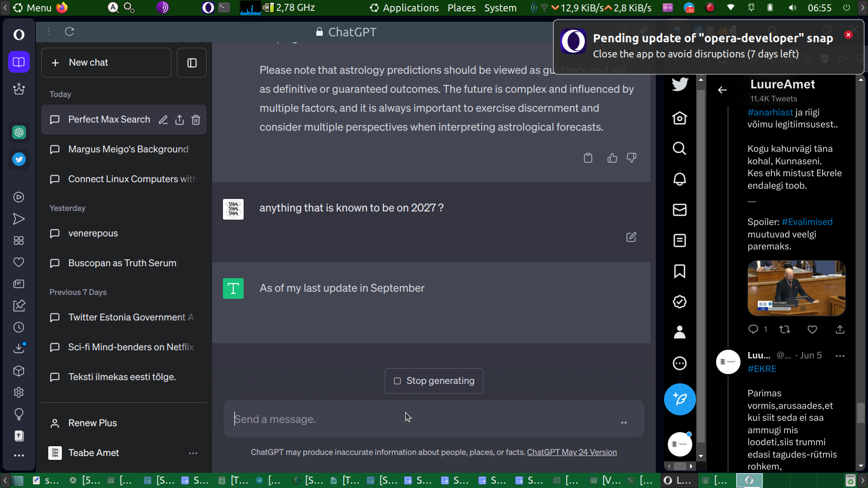Open the #Evalimised hashtag
Viewport: 868px width, 488px height.
click(x=807, y=222)
